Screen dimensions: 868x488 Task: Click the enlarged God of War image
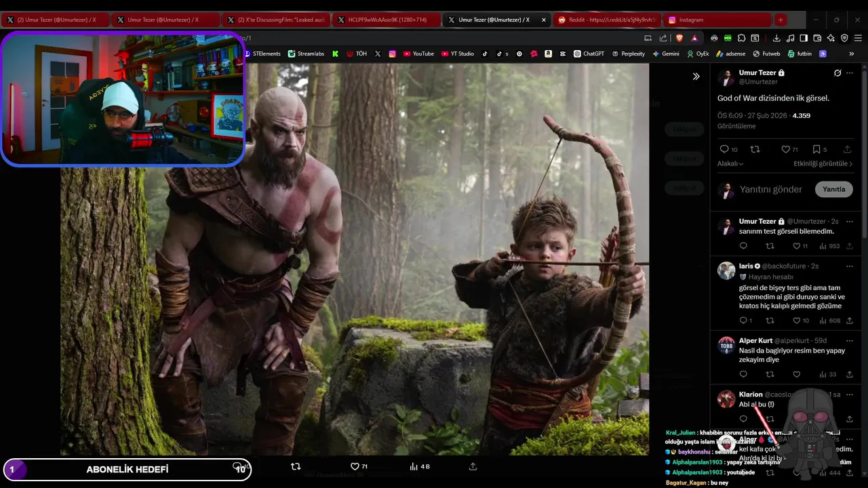355,259
